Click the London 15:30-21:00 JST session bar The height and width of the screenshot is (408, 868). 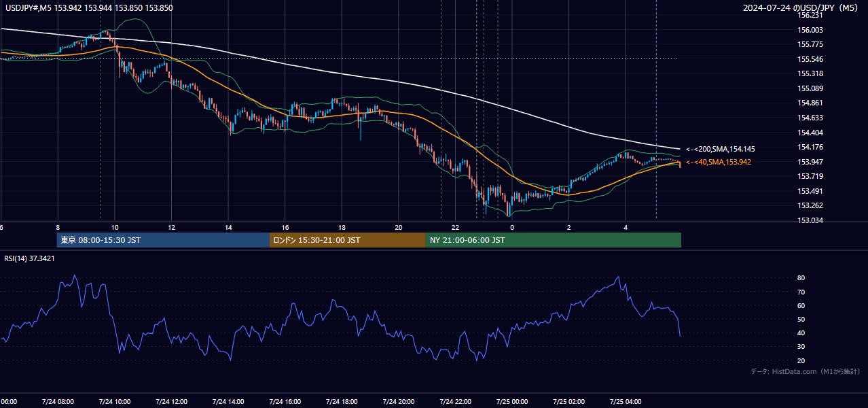tap(348, 240)
